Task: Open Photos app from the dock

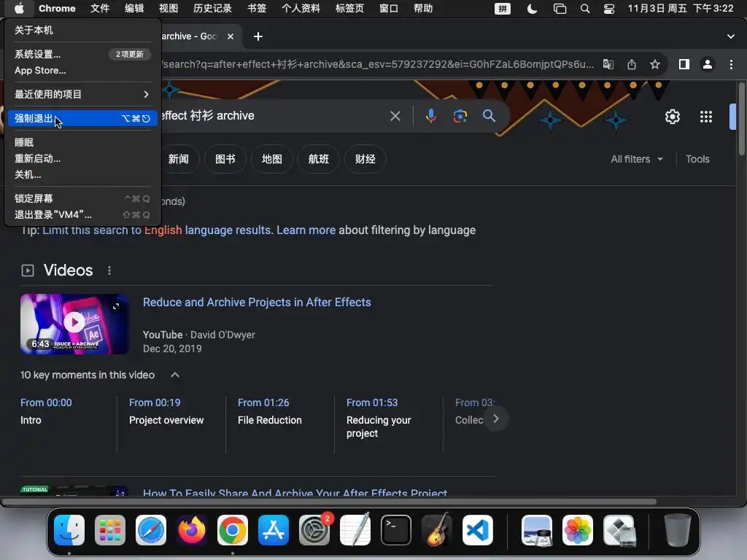Action: pos(578,530)
